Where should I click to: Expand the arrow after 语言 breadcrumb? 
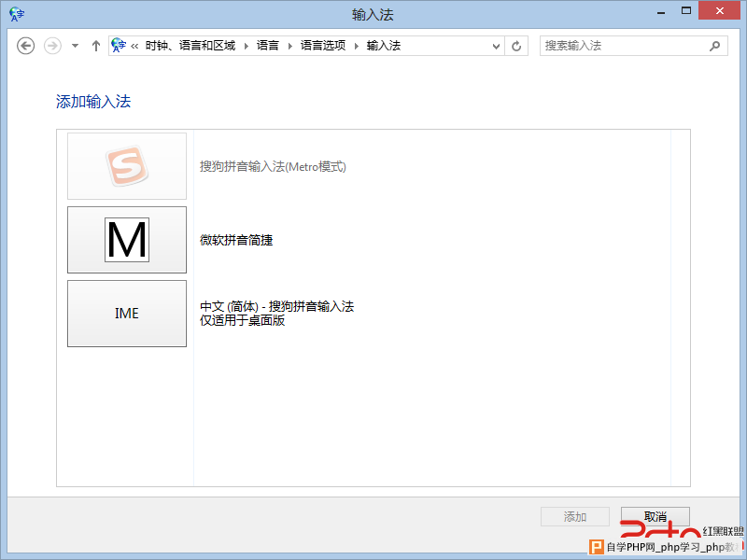289,46
